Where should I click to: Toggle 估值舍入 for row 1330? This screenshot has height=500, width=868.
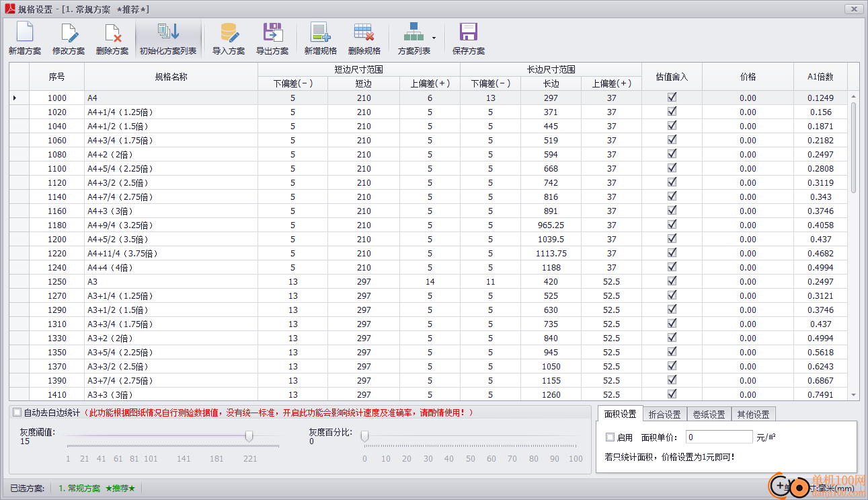point(672,338)
